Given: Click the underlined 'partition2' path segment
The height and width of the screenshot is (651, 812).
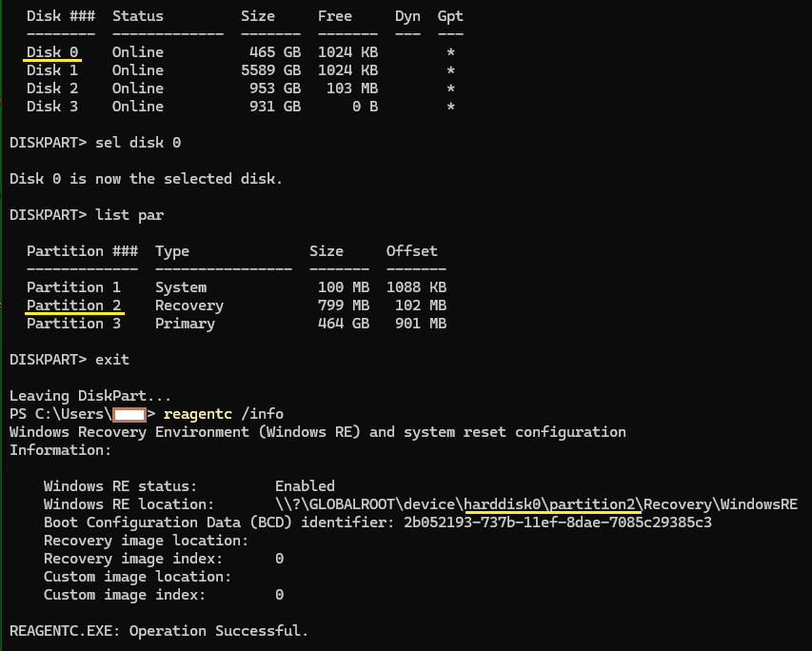Looking at the screenshot, I should coord(594,504).
